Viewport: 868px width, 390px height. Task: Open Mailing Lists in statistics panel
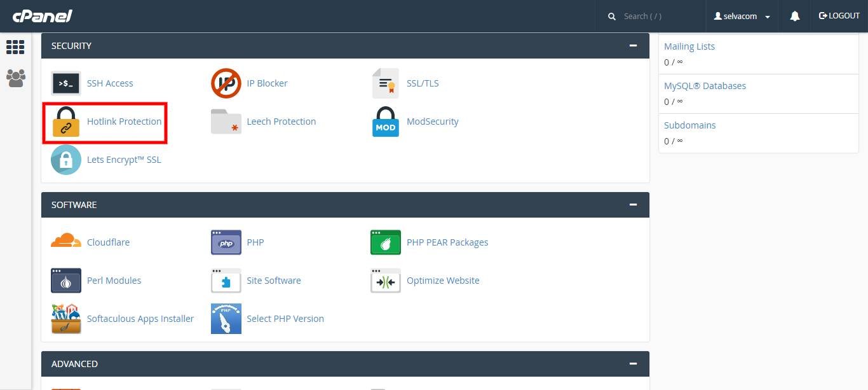(689, 46)
